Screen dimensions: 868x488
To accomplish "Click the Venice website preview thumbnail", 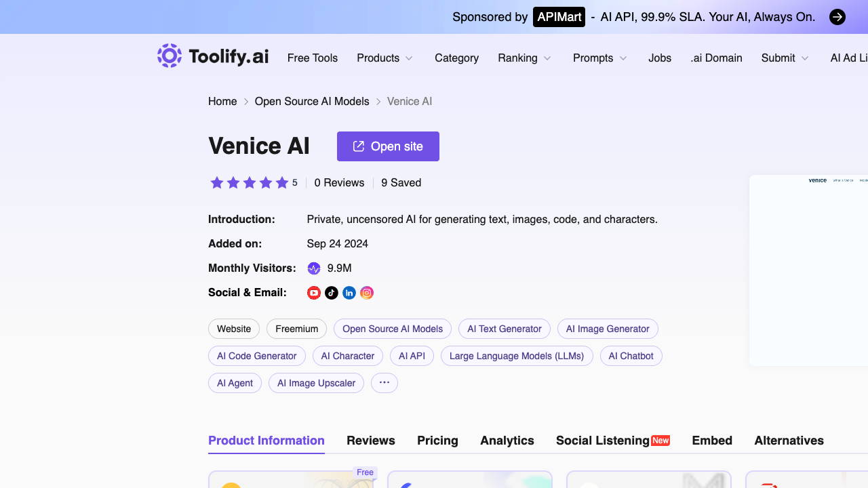I will point(808,270).
